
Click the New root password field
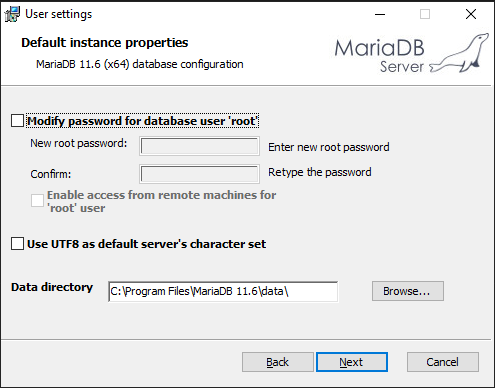tap(199, 146)
